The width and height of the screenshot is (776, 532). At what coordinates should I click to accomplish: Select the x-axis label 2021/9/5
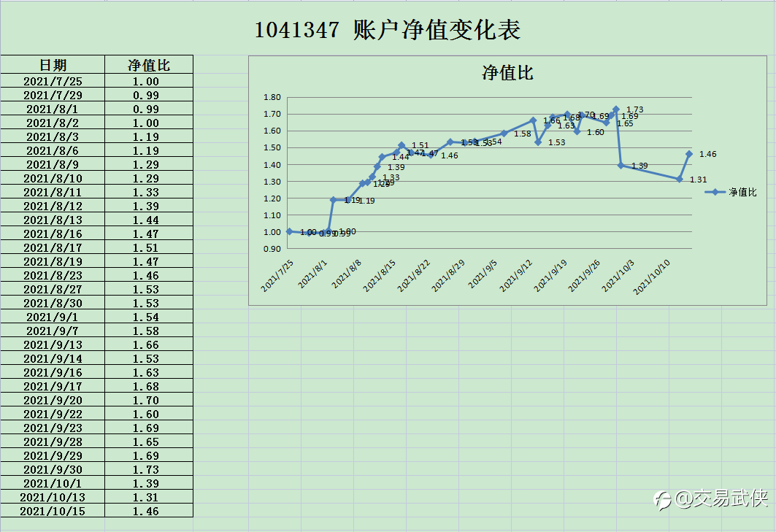pyautogui.click(x=483, y=274)
